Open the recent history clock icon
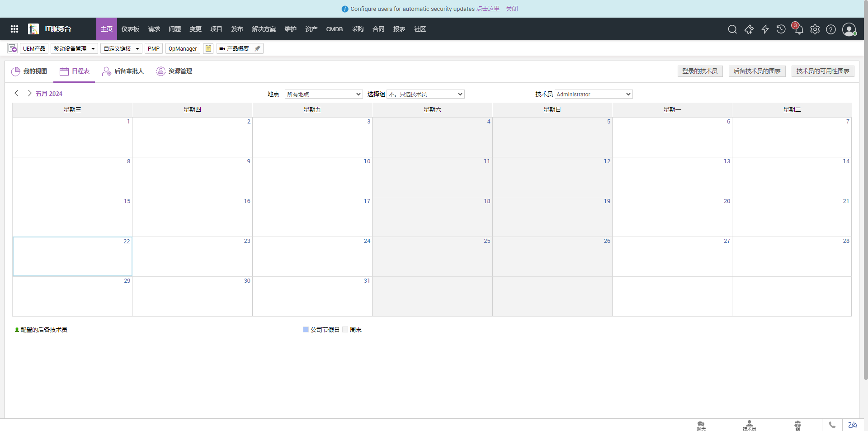 click(781, 29)
